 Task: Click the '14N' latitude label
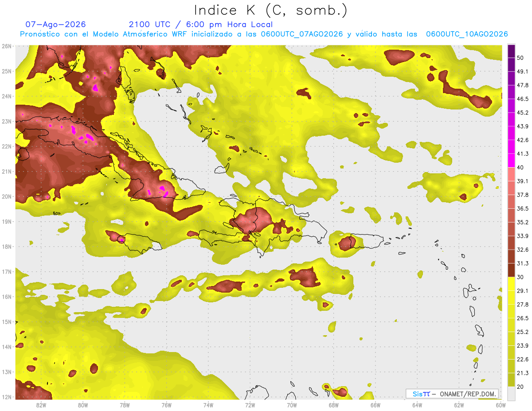[x=6, y=347]
